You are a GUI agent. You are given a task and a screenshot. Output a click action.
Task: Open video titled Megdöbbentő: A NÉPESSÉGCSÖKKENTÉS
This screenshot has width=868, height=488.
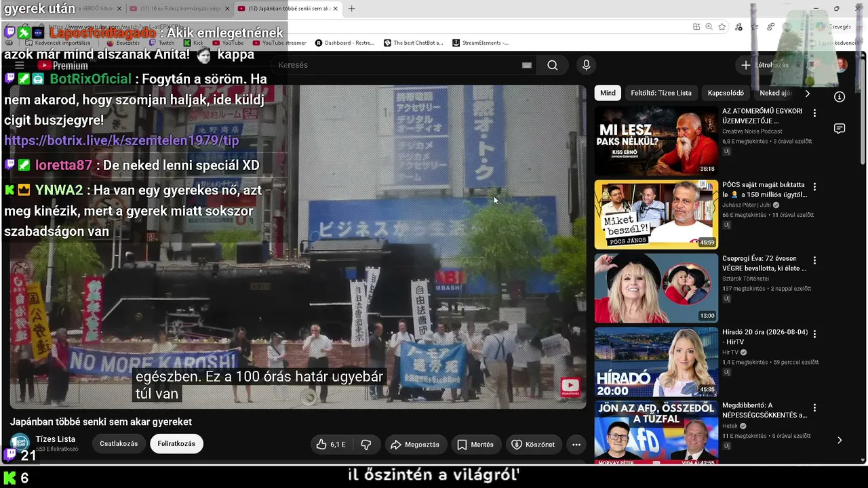click(x=764, y=411)
